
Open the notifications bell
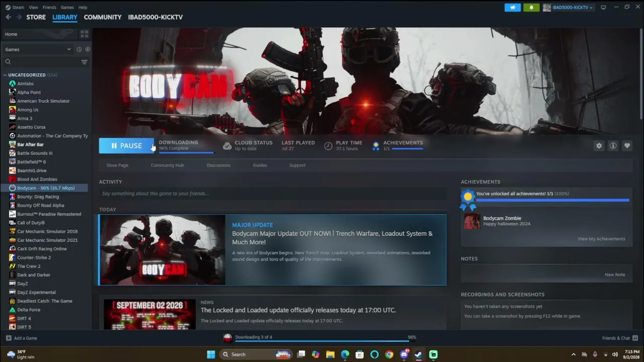tap(531, 7)
